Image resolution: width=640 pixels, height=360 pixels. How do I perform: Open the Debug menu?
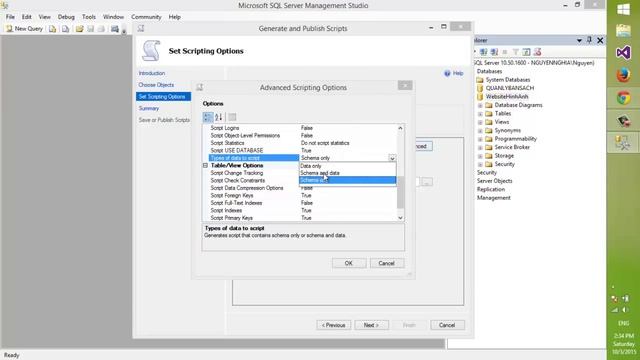pos(66,17)
